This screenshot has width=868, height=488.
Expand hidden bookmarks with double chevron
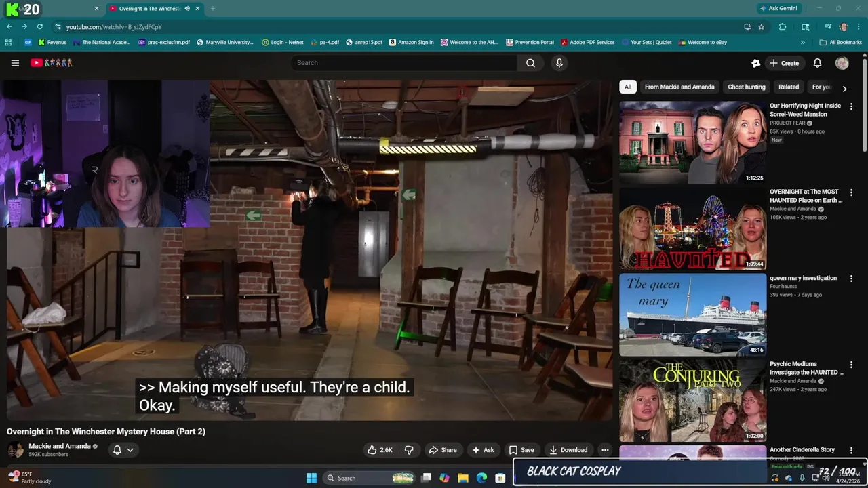(x=803, y=42)
